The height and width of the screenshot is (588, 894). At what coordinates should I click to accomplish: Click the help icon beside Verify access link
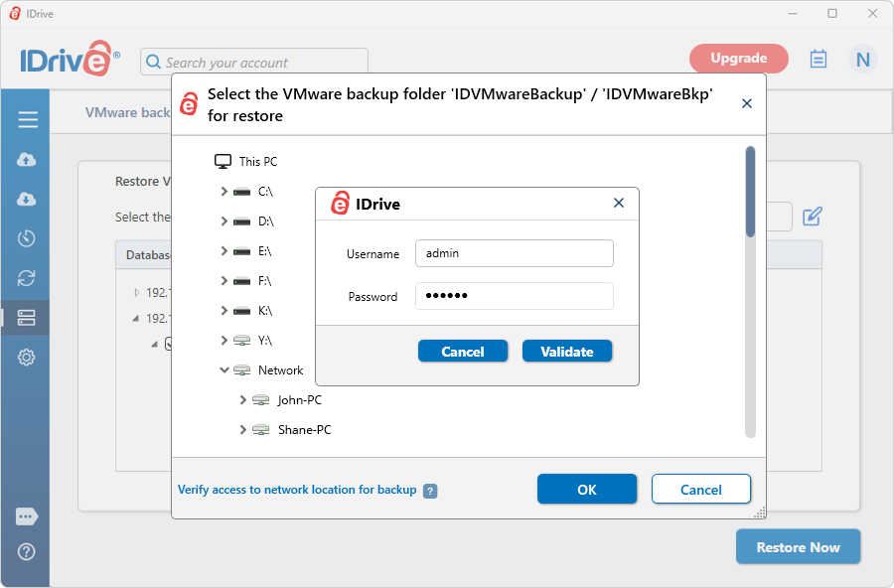click(430, 491)
